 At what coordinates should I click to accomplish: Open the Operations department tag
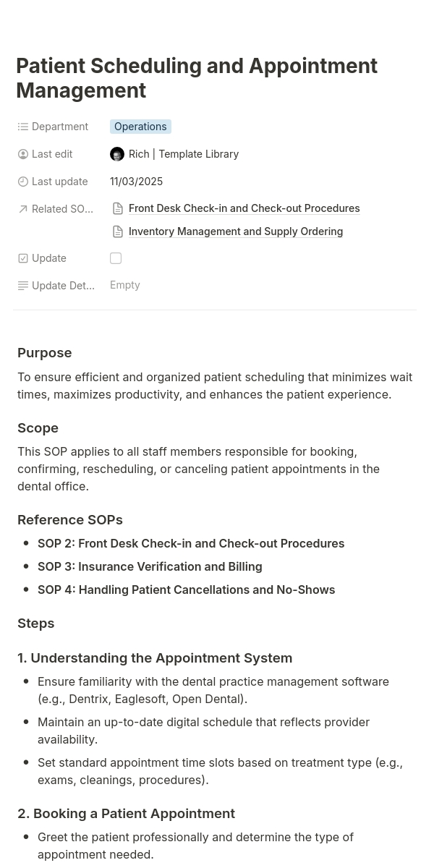140,127
